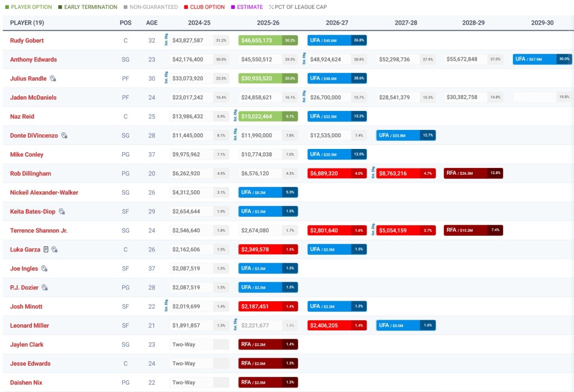Click the tag-lock icon next to Luka Garza
Viewport: 574px width, 392px height.
pos(54,250)
